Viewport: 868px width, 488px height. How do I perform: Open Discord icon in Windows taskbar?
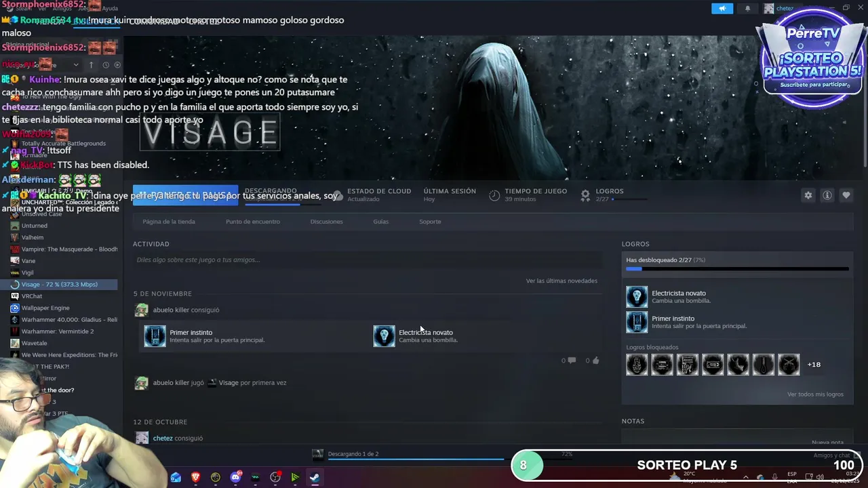(x=235, y=477)
